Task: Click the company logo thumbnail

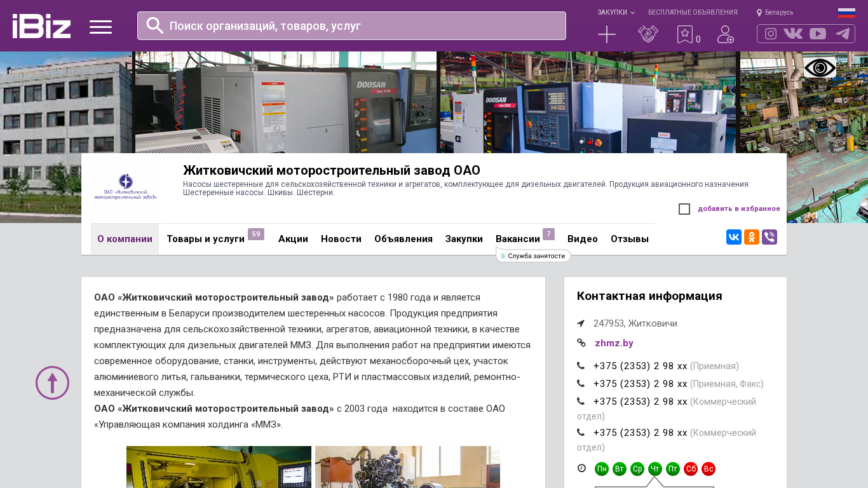Action: (x=125, y=188)
